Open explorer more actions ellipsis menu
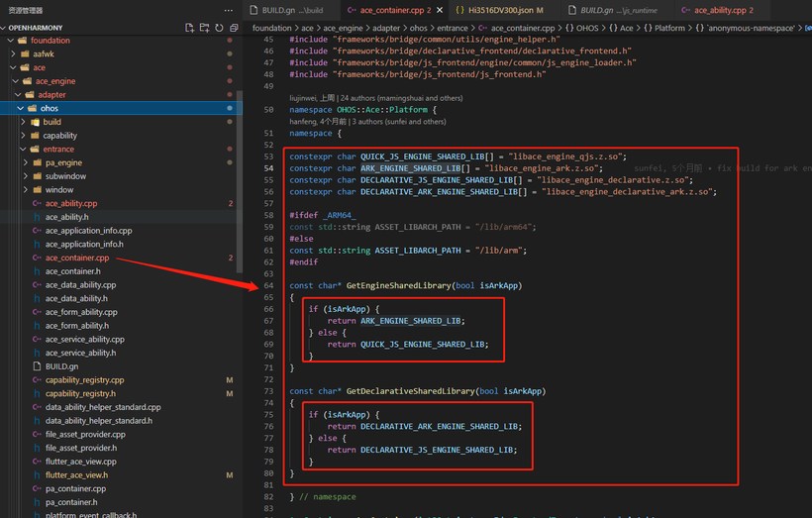This screenshot has height=518, width=812. tap(229, 10)
